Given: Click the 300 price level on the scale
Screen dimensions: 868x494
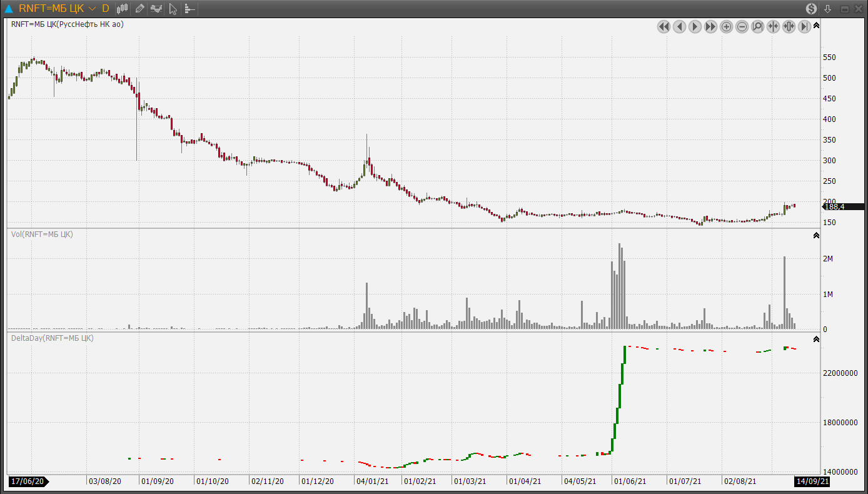Looking at the screenshot, I should [829, 161].
